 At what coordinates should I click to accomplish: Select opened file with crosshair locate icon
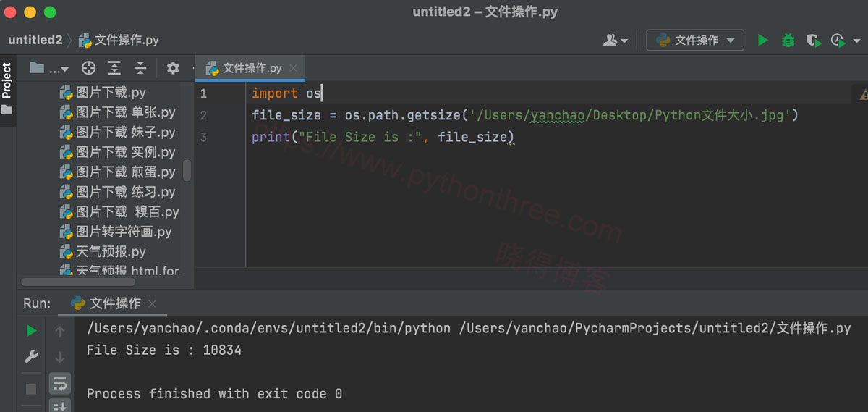click(89, 68)
